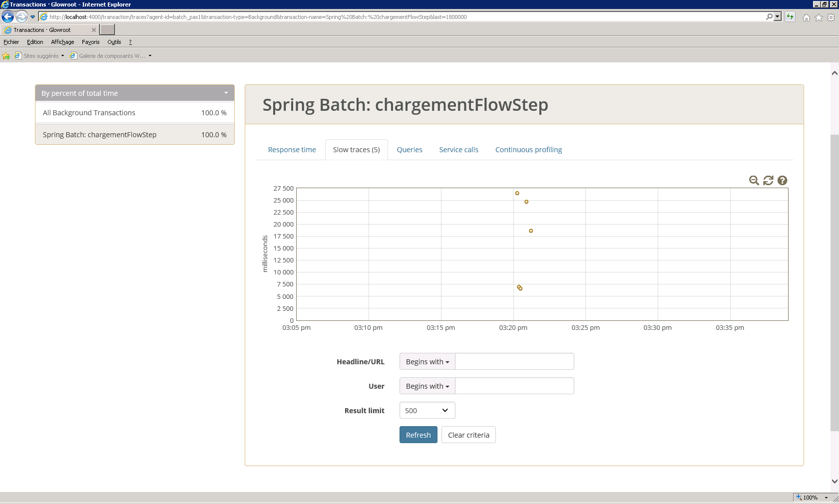Click the Clear criteria button

pyautogui.click(x=468, y=435)
